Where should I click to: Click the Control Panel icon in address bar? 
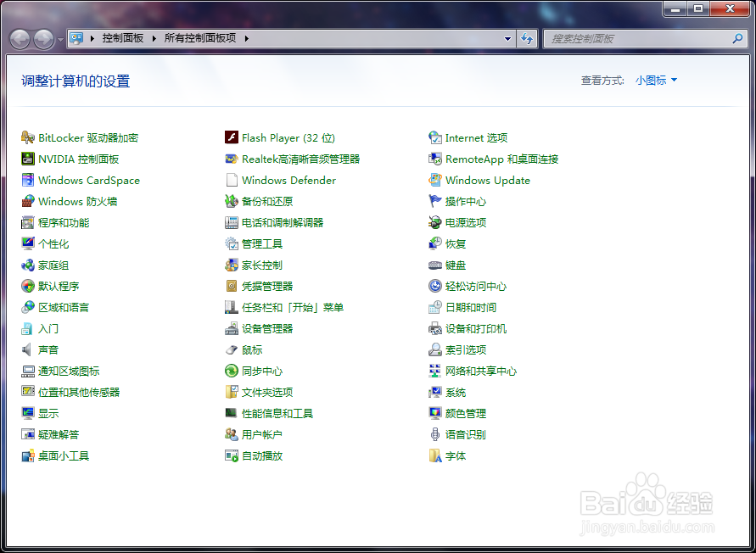pos(76,38)
